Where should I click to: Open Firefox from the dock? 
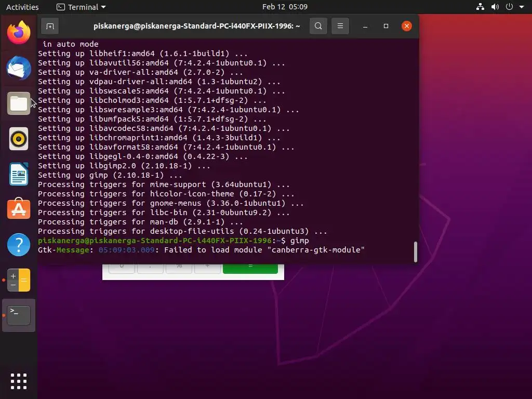tap(19, 33)
